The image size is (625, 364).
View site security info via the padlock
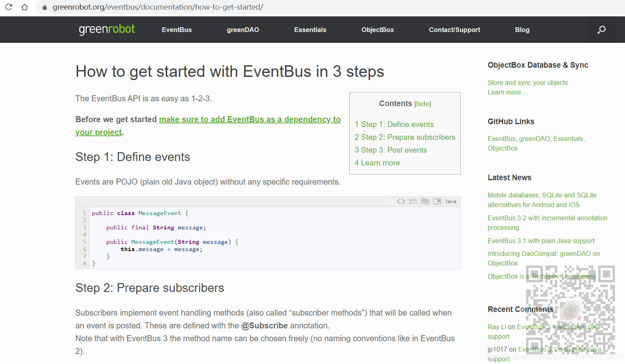tap(44, 7)
